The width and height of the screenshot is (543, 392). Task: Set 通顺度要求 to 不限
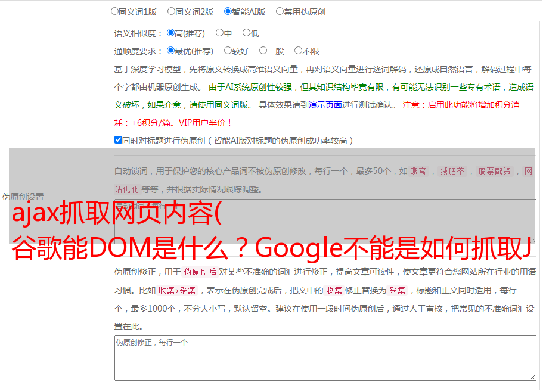pos(298,51)
